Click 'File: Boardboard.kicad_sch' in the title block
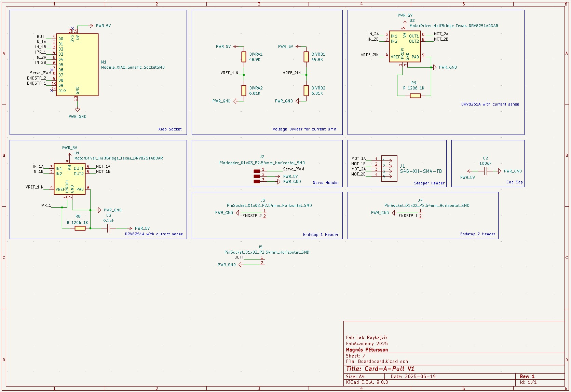The image size is (571, 392). 377,361
